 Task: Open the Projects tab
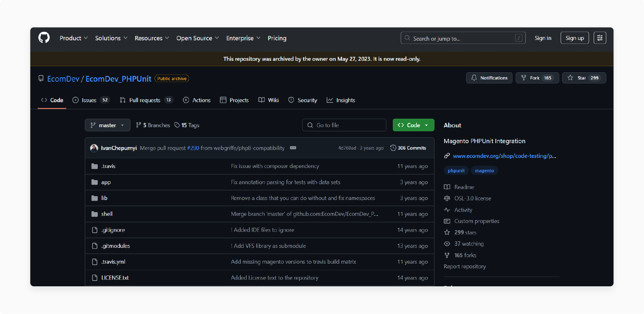tap(234, 100)
